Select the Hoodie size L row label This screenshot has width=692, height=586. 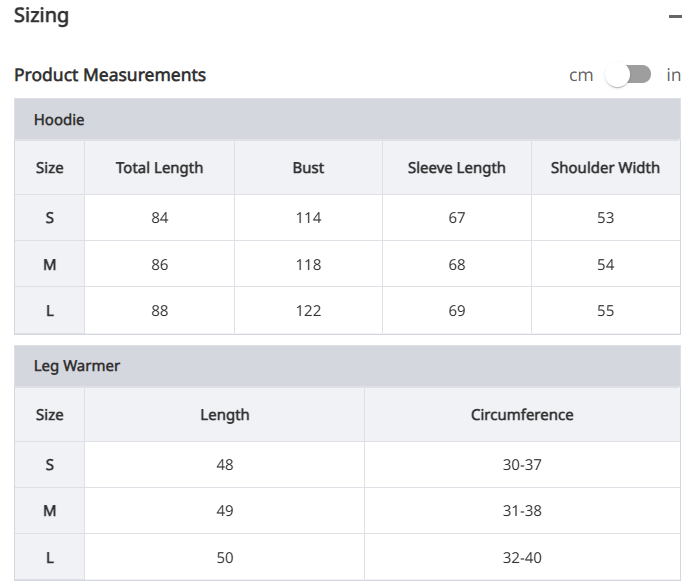49,311
